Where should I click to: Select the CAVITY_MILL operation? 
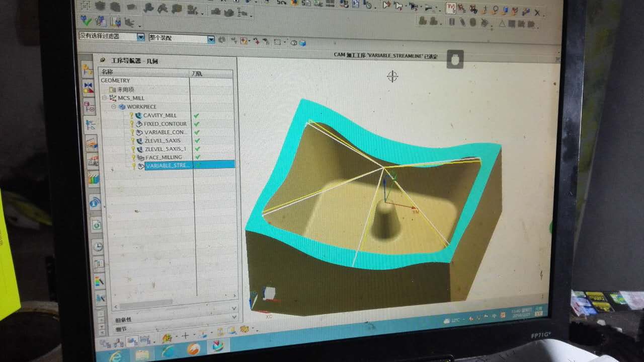[160, 115]
